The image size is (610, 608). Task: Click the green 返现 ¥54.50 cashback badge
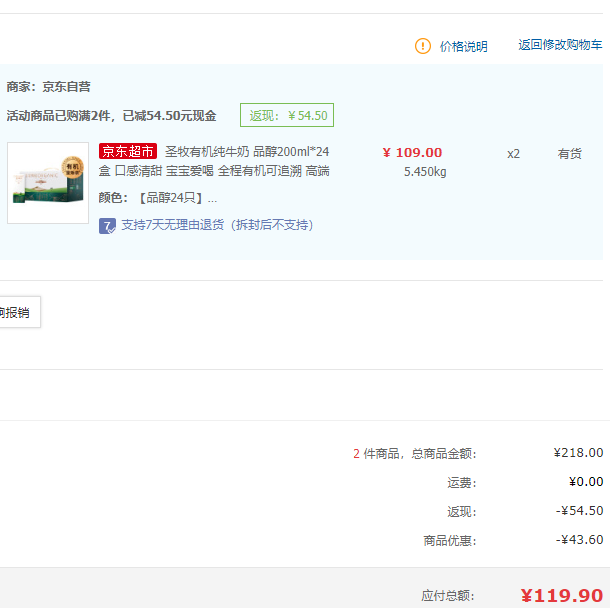point(287,115)
